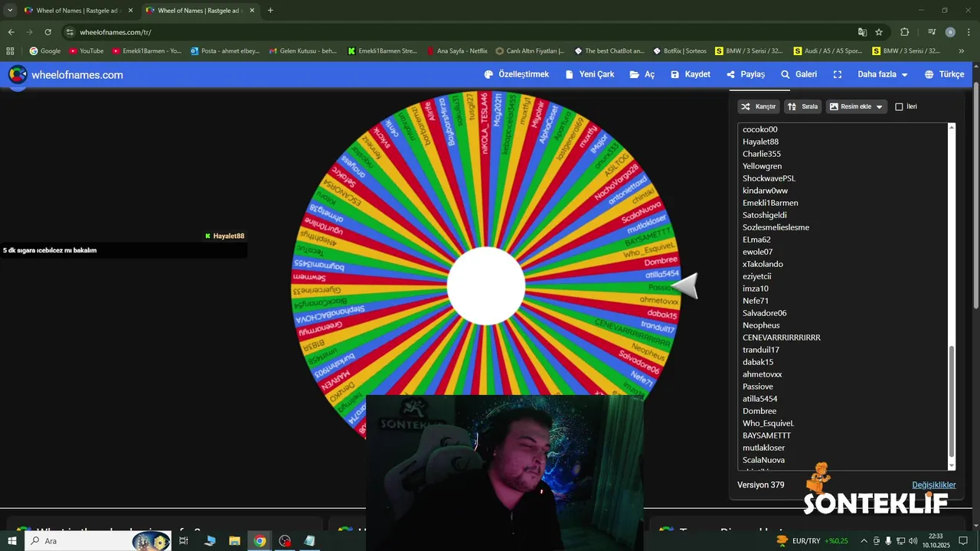This screenshot has width=980, height=551.
Task: Open the Gelen Kutusu bookmark
Action: 303,51
